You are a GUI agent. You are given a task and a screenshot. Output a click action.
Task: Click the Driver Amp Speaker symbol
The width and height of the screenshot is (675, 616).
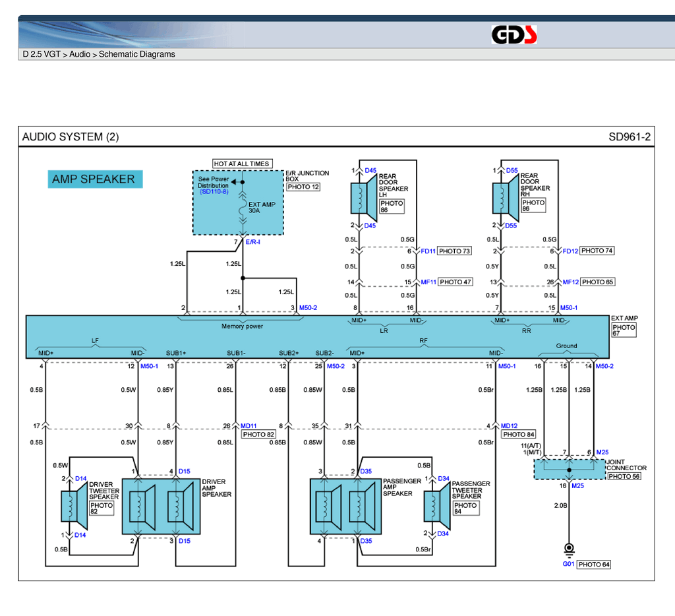[x=161, y=507]
